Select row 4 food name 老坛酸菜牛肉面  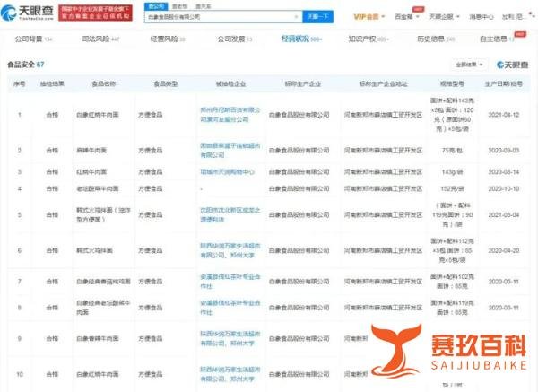98,188
